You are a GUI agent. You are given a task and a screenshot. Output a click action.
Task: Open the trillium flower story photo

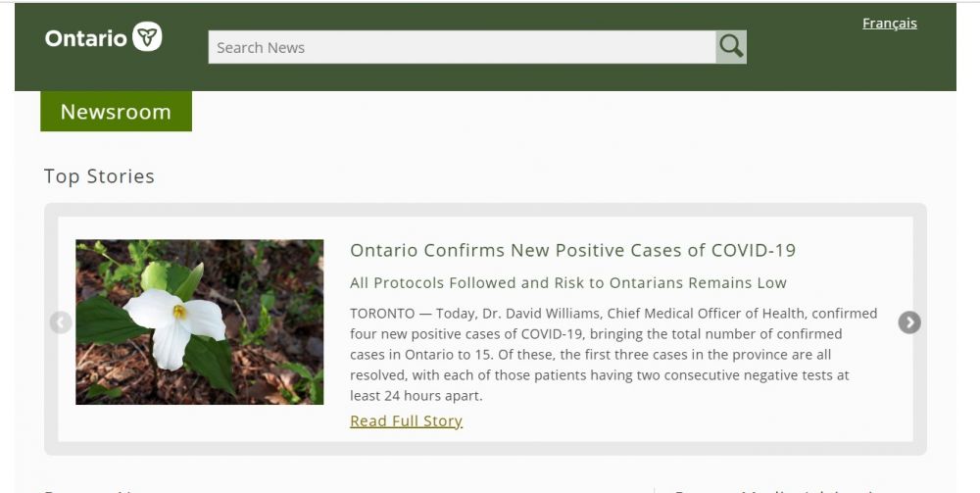[200, 322]
